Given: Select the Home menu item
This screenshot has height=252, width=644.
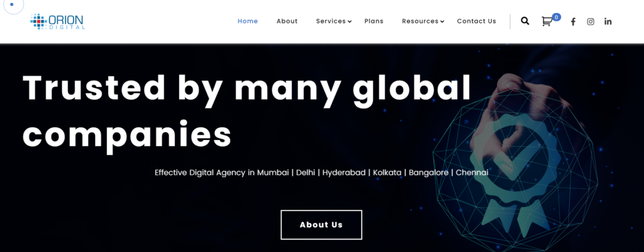Looking at the screenshot, I should point(248,21).
